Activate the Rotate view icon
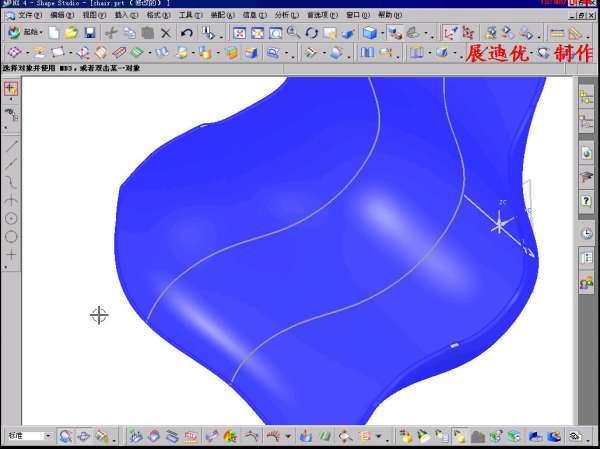 (312, 33)
